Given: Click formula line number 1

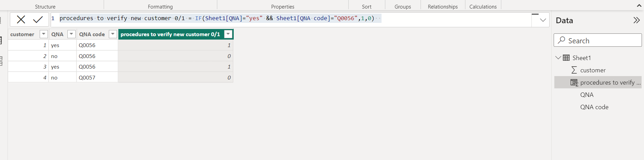Looking at the screenshot, I should [x=53, y=18].
